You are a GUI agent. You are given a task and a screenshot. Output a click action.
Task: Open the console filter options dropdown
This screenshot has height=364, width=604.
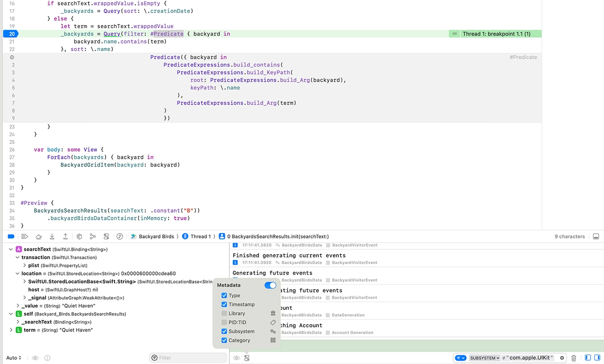pos(460,358)
